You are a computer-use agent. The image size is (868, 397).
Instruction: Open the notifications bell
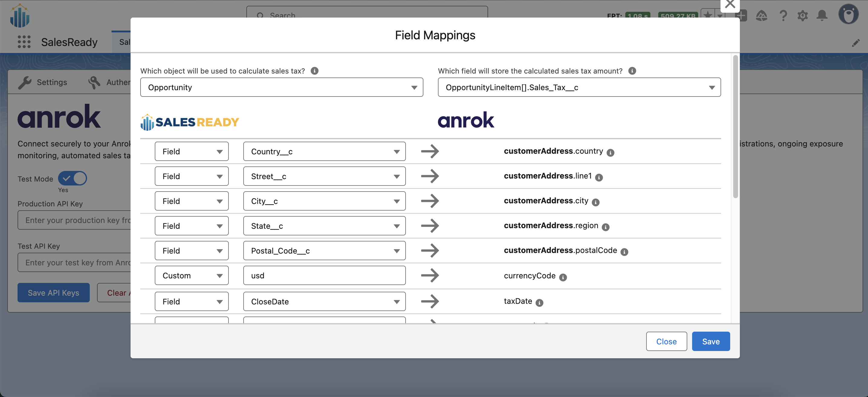click(822, 15)
